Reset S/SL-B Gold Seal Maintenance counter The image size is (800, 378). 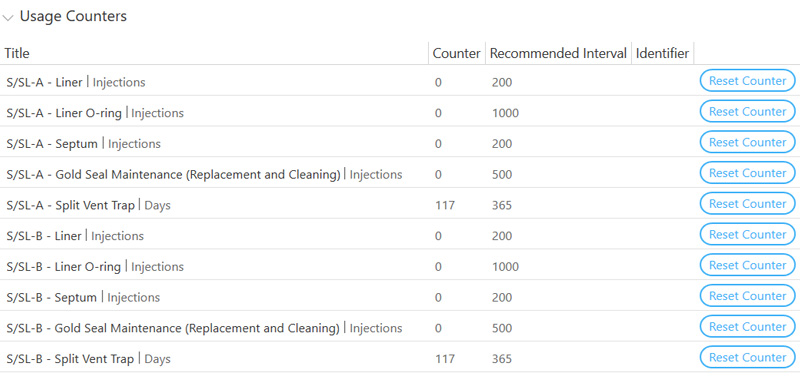tap(747, 326)
